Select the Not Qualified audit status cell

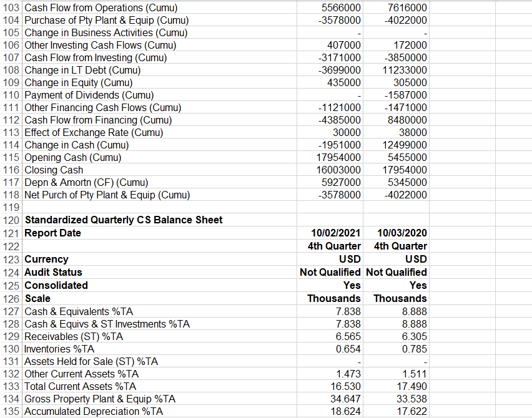coord(330,272)
